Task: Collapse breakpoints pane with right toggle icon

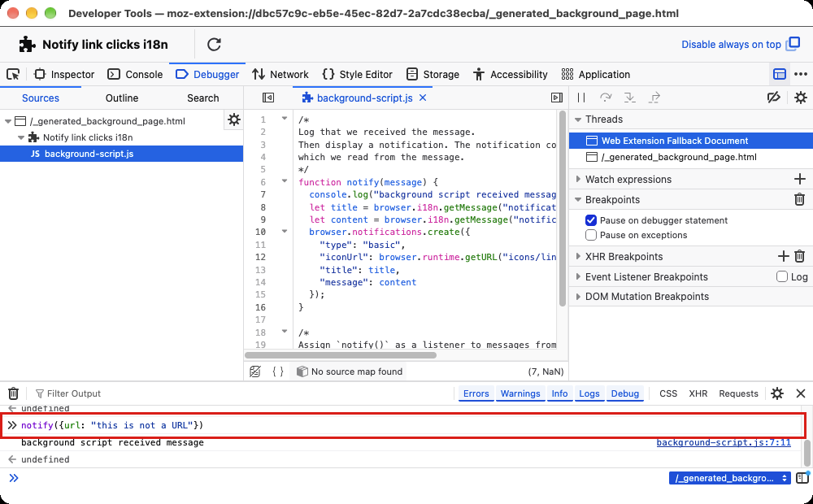Action: 557,98
